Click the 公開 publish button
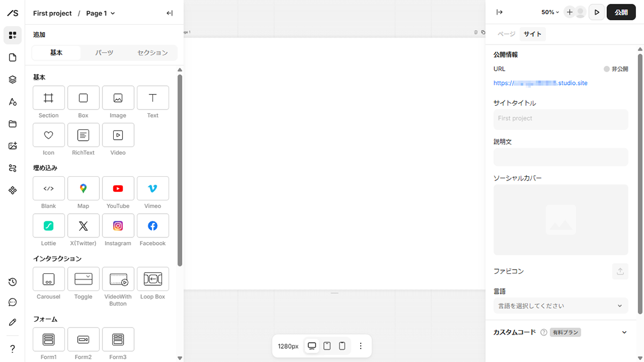The height and width of the screenshot is (362, 644). [621, 12]
